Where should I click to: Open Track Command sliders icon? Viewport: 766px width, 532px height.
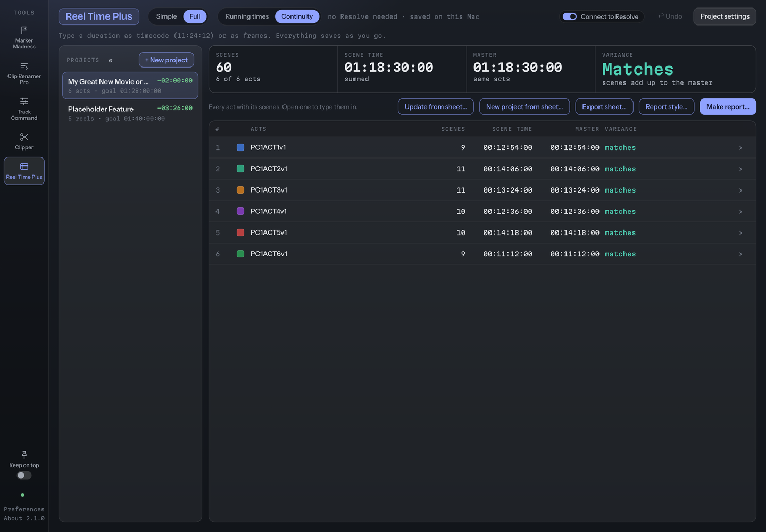[x=24, y=102]
